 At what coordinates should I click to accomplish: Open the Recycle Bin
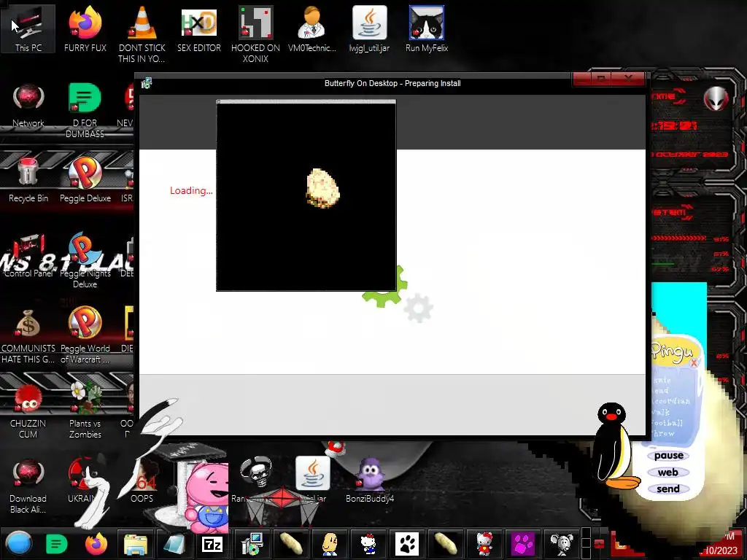(28, 180)
